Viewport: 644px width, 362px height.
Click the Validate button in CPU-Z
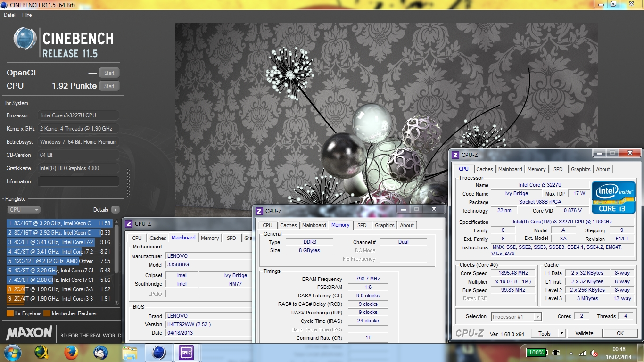point(584,333)
